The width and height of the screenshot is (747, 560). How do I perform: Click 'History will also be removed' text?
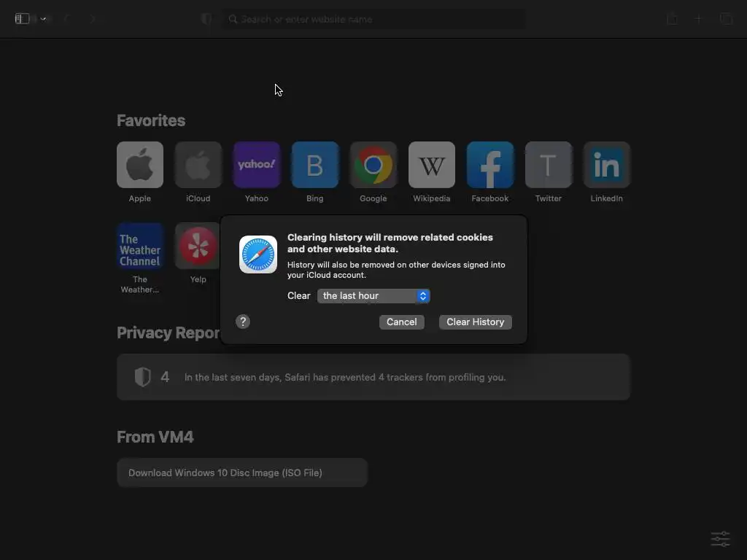(x=396, y=270)
